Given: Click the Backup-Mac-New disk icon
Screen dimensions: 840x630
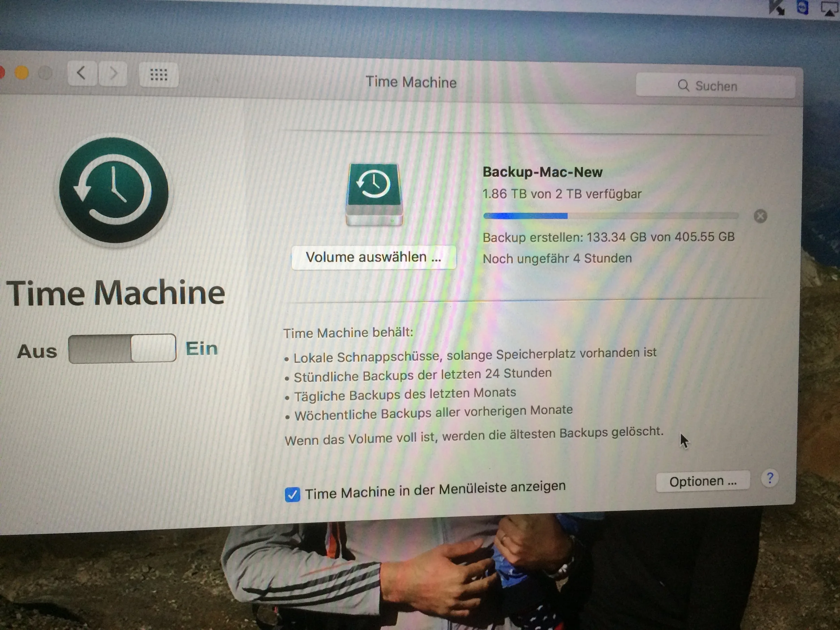Looking at the screenshot, I should tap(374, 195).
